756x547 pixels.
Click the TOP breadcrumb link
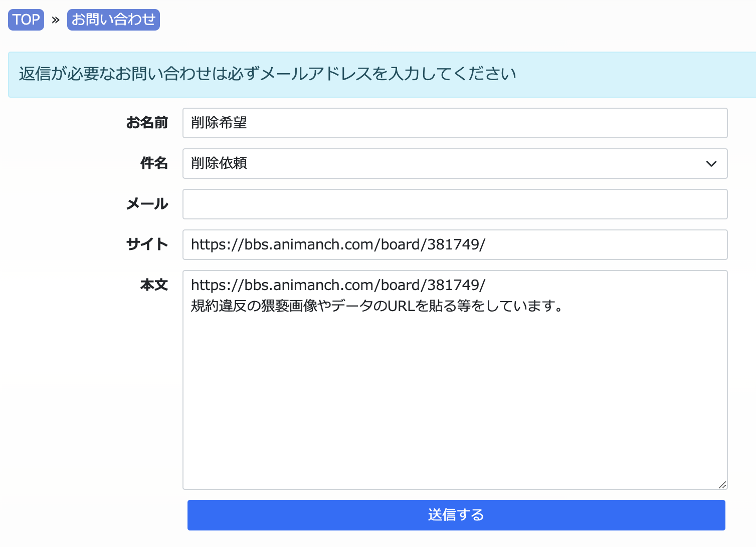click(x=26, y=20)
